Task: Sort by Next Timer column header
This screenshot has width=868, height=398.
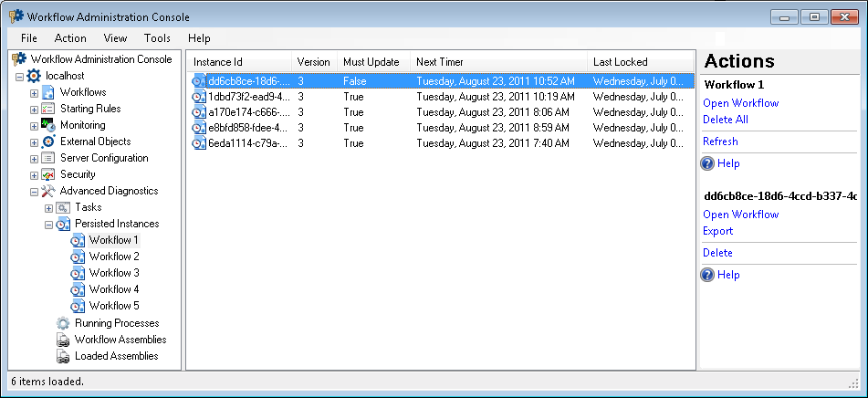Action: point(497,62)
